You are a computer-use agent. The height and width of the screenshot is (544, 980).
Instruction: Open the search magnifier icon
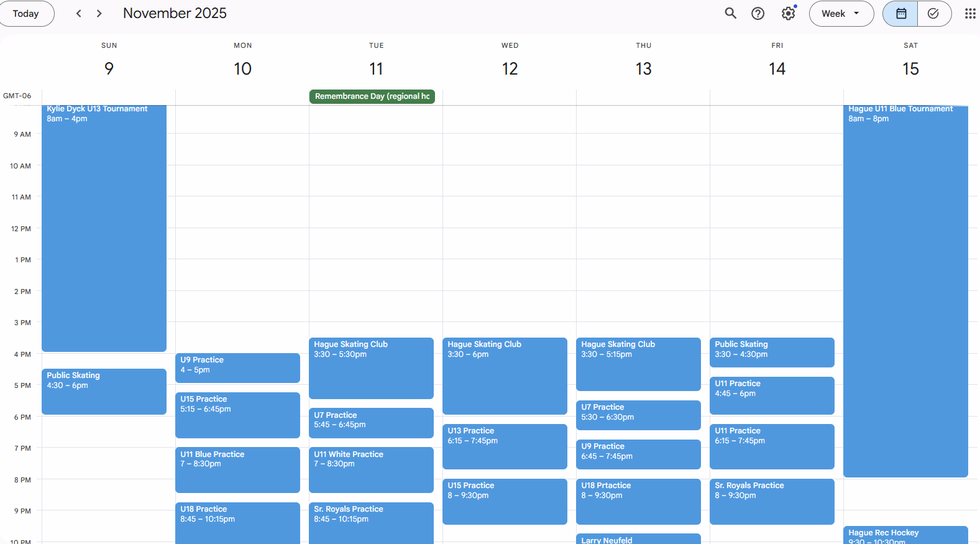tap(730, 14)
